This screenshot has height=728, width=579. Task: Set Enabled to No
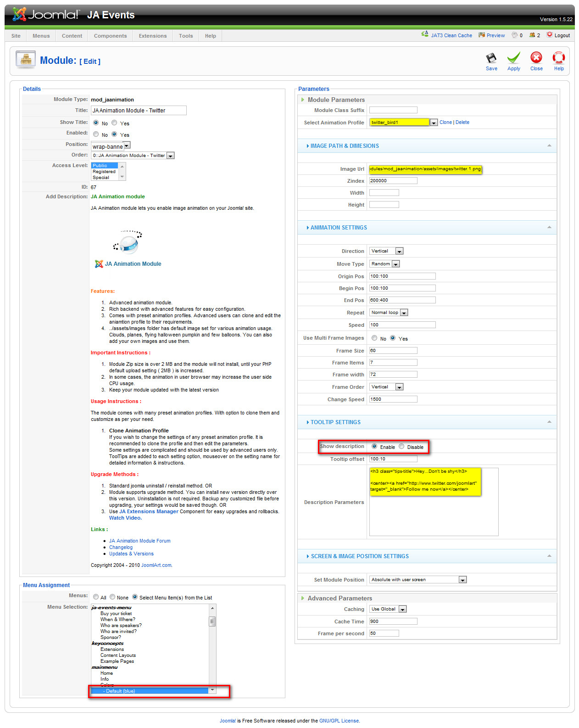[96, 134]
